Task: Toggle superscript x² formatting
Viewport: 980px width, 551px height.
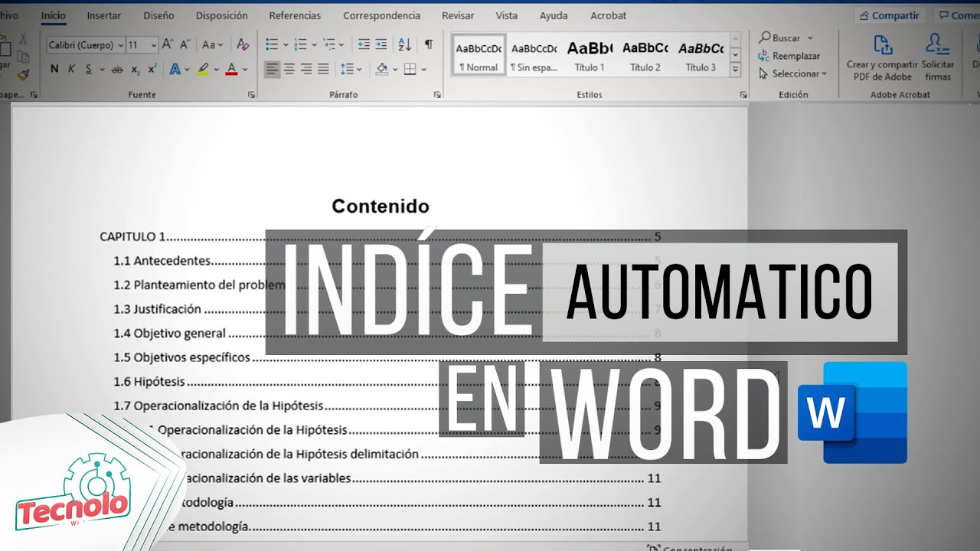Action: coord(152,70)
